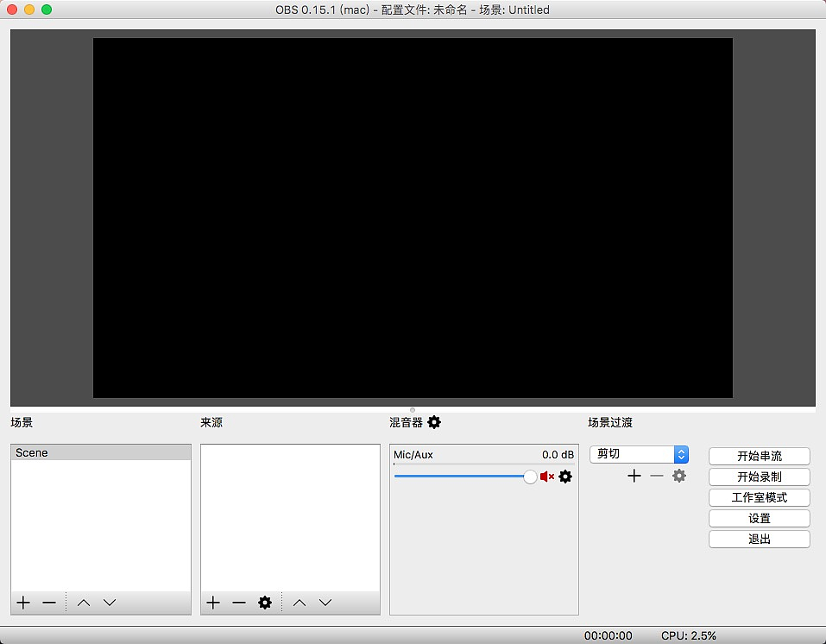
Task: Add a scene transition with plus icon
Action: (634, 476)
